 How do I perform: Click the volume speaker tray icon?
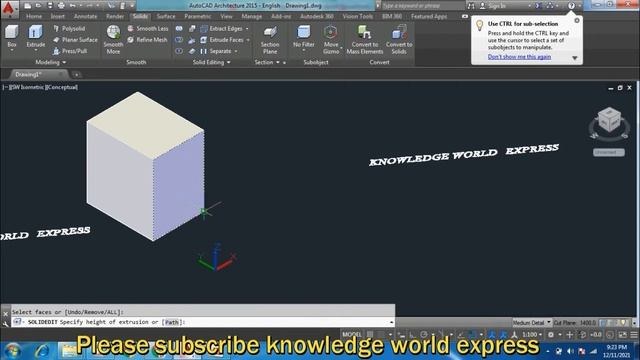click(x=571, y=351)
